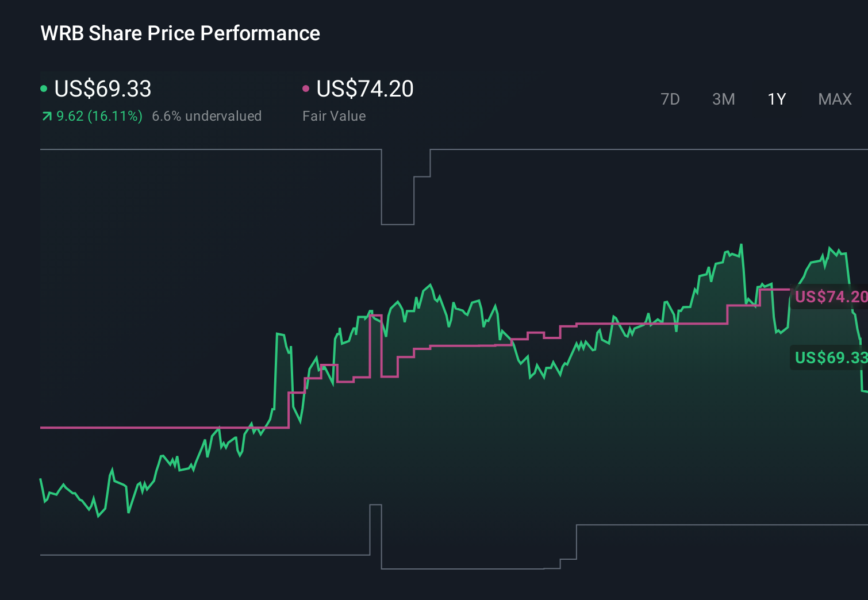Viewport: 868px width, 600px height.
Task: Select the 7D time range tab
Action: coord(670,99)
